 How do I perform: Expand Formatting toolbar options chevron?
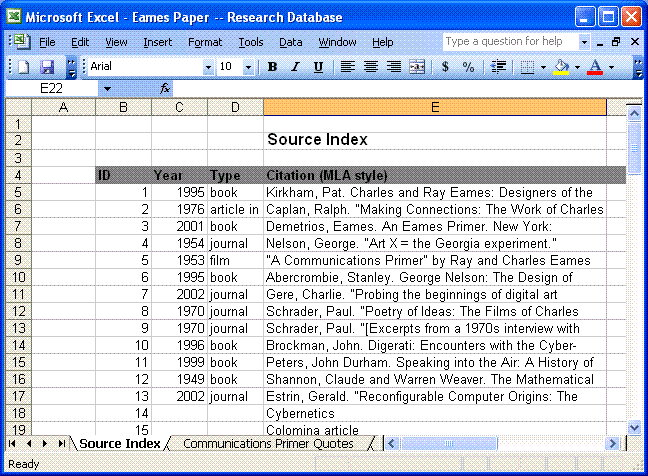[638, 67]
